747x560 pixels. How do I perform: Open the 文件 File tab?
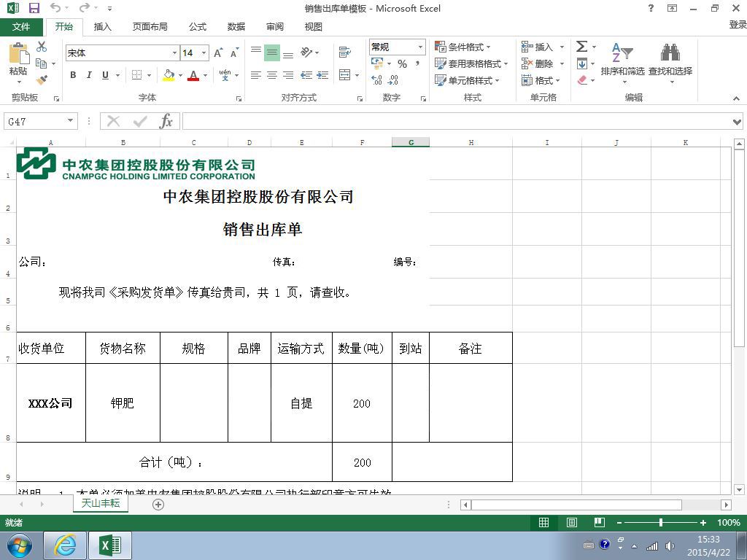[x=21, y=27]
